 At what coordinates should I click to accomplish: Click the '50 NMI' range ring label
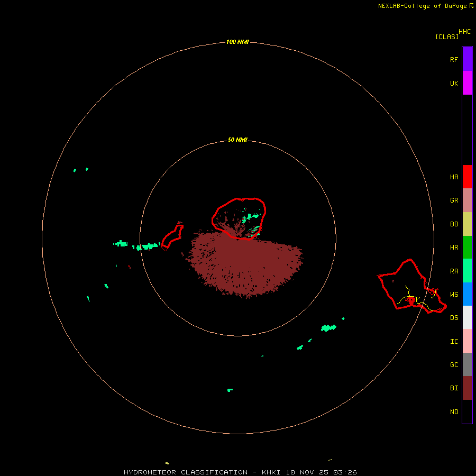pos(237,140)
